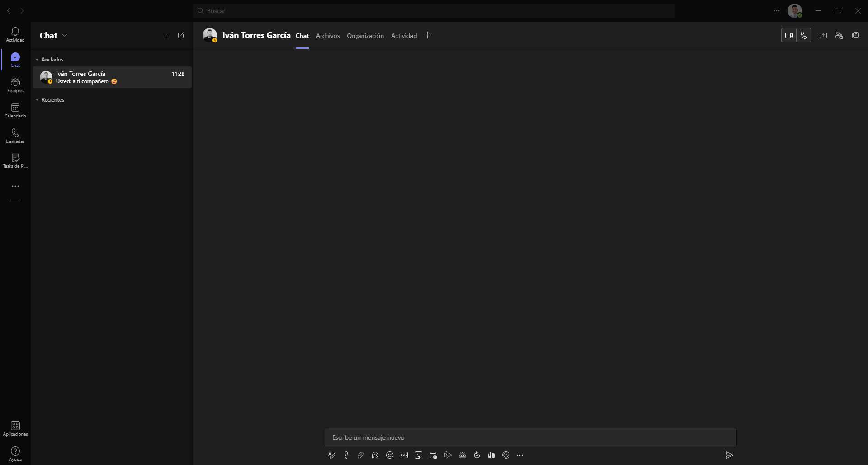
Task: Open the Viva spiral icon in compose bar
Action: click(506, 455)
